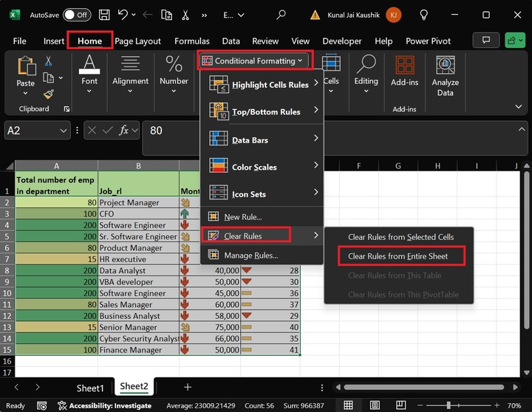The image size is (532, 412).
Task: Click New Rule menu entry
Action: (242, 217)
